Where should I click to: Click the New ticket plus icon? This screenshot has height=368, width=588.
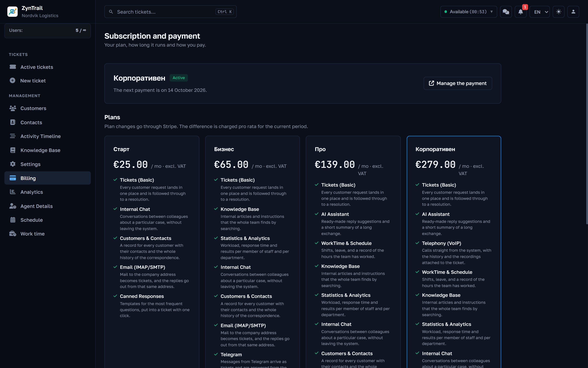[13, 81]
